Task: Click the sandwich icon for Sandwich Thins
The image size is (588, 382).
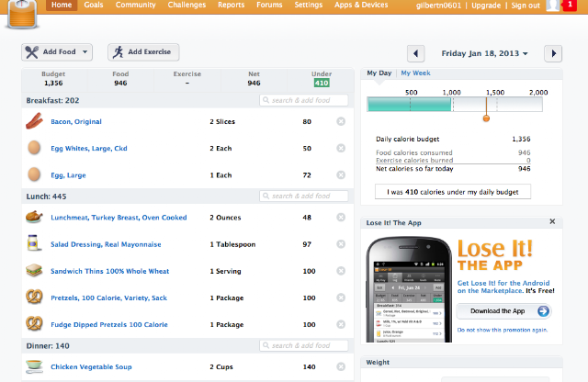Action: 34,271
